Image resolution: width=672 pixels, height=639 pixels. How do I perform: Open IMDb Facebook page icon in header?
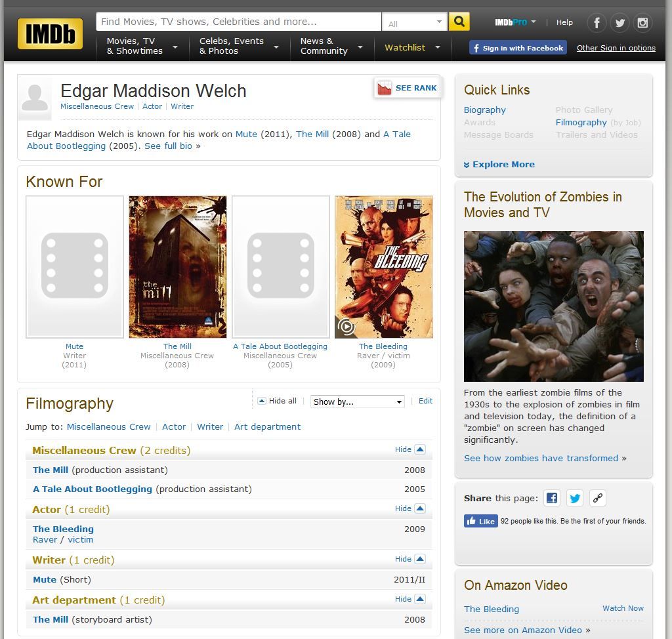[x=597, y=23]
